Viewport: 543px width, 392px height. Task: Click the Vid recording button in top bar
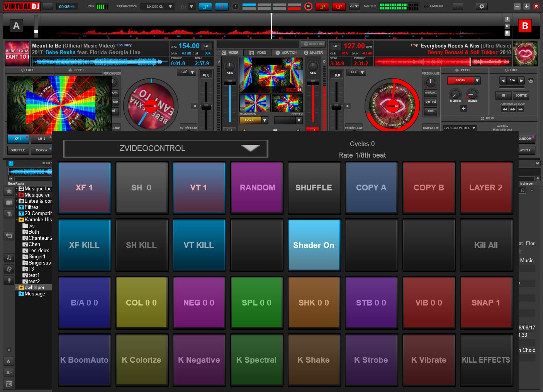354,7
